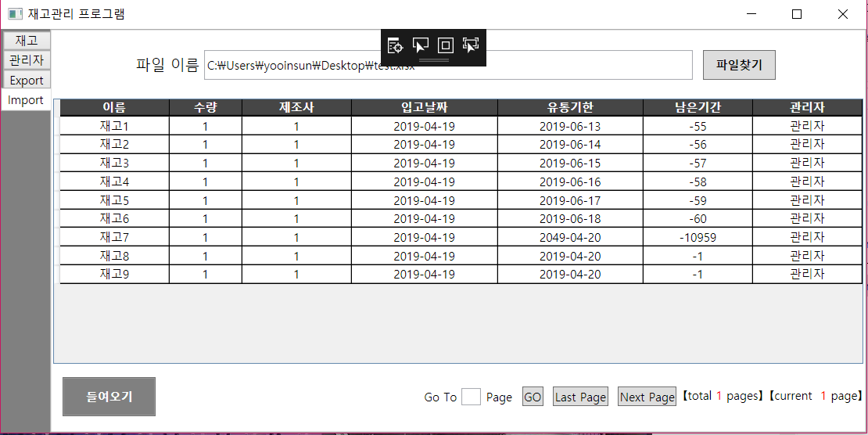Viewport: 868px width, 435px height.
Task: Toggle Display Layout Adorners debug icon
Action: pos(446,45)
